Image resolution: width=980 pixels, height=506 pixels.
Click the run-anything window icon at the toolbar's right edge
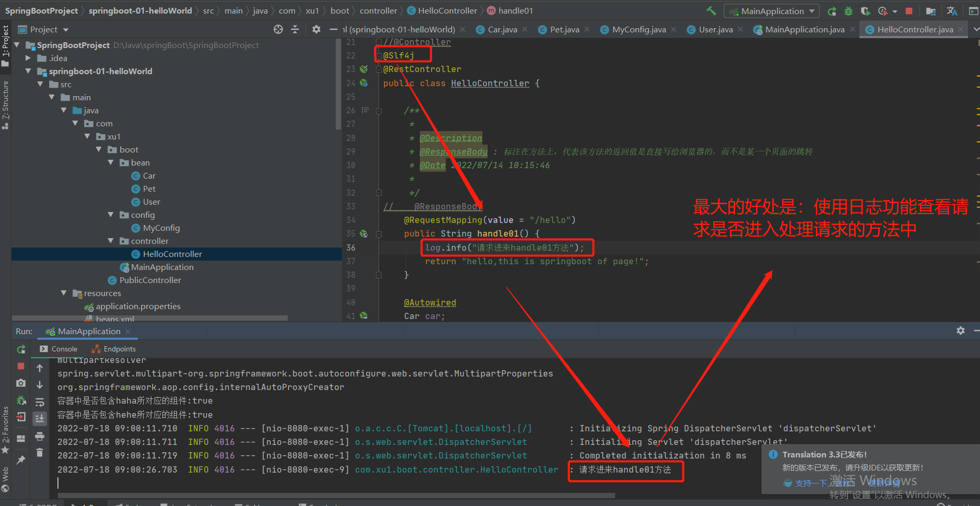pos(973,11)
